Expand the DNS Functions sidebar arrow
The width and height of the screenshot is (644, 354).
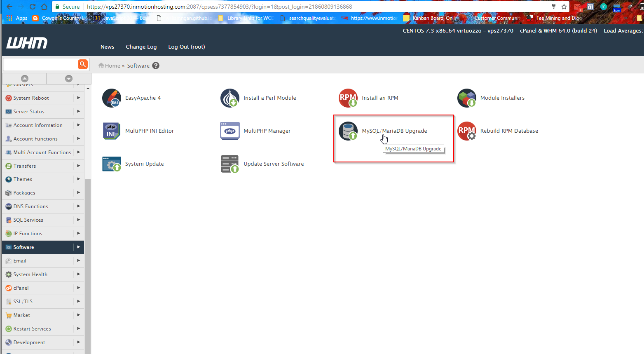pos(78,206)
